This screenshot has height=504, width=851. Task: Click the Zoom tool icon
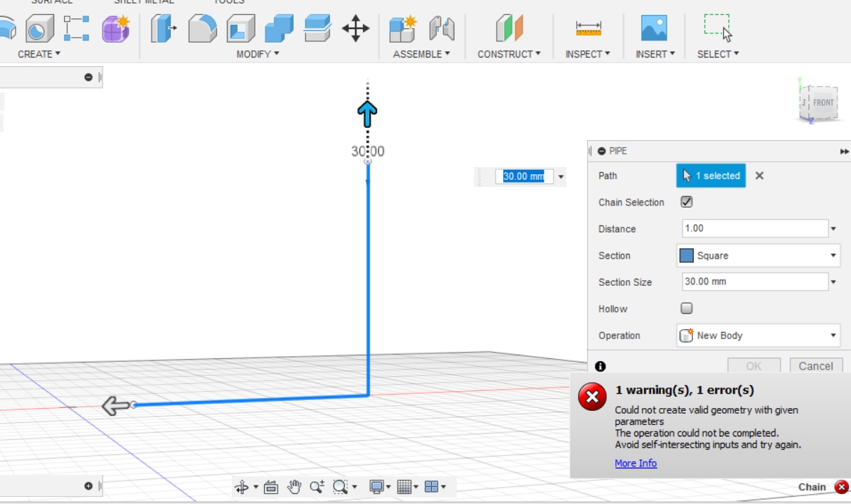317,487
